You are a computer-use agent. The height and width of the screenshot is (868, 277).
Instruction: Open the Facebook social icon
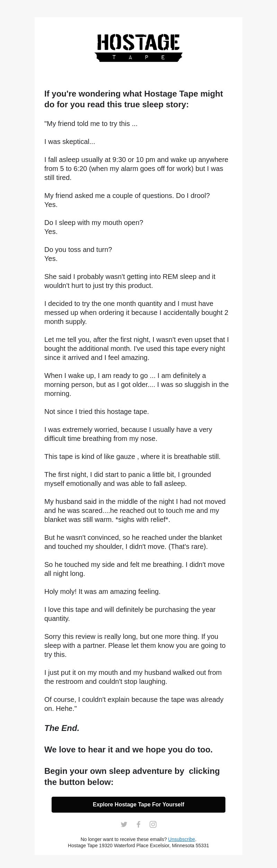pyautogui.click(x=138, y=824)
